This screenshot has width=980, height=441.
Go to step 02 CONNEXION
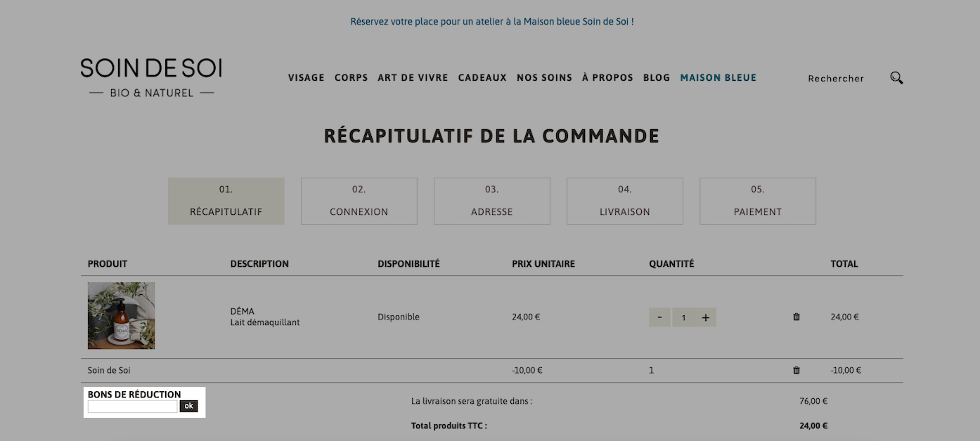(x=359, y=201)
